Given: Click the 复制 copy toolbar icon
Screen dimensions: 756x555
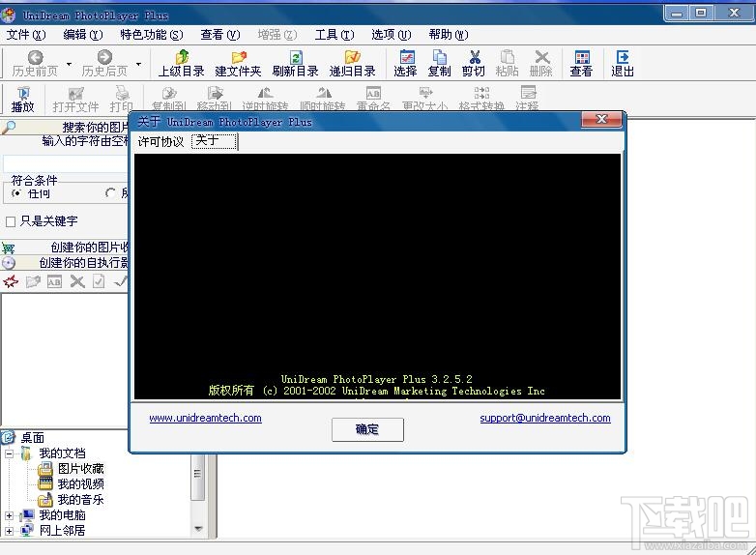Looking at the screenshot, I should pyautogui.click(x=439, y=57).
